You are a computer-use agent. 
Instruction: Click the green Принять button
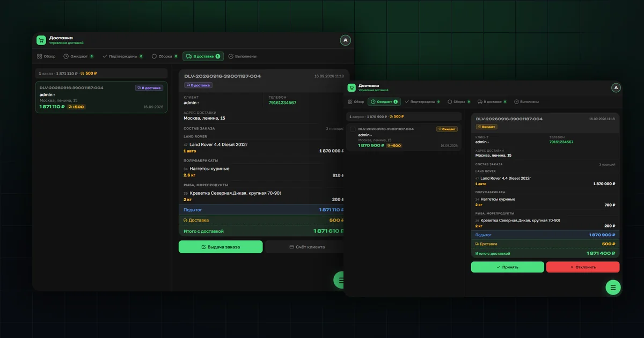[x=508, y=267]
